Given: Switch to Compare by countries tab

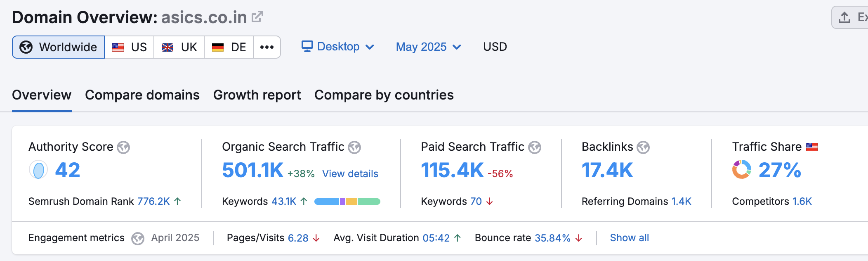Looking at the screenshot, I should pyautogui.click(x=384, y=95).
